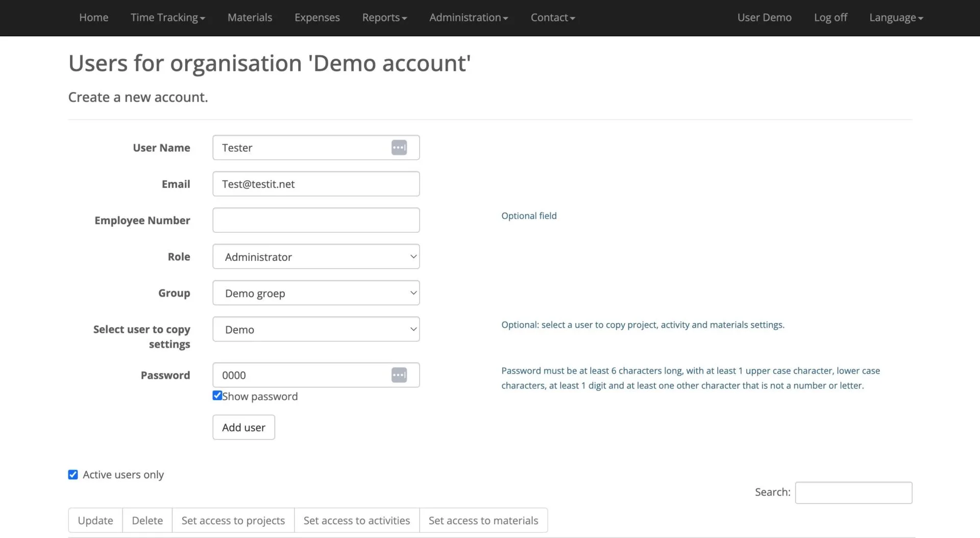Image resolution: width=980 pixels, height=538 pixels.
Task: Expand the Group dropdown showing Demo groep
Action: click(316, 293)
